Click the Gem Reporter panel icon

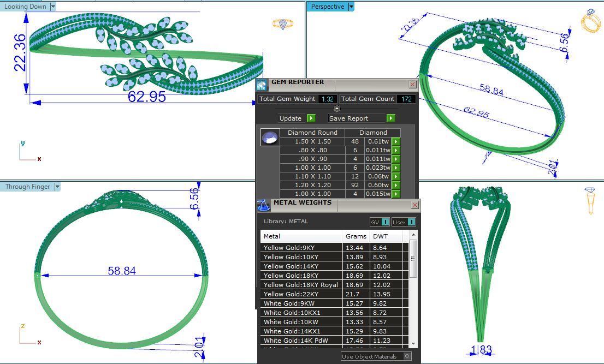(x=262, y=84)
